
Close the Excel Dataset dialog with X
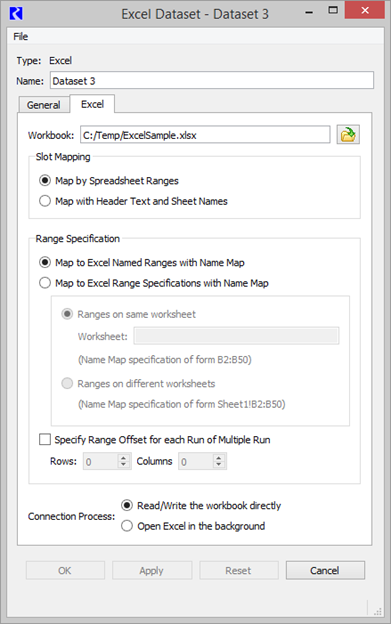365,10
